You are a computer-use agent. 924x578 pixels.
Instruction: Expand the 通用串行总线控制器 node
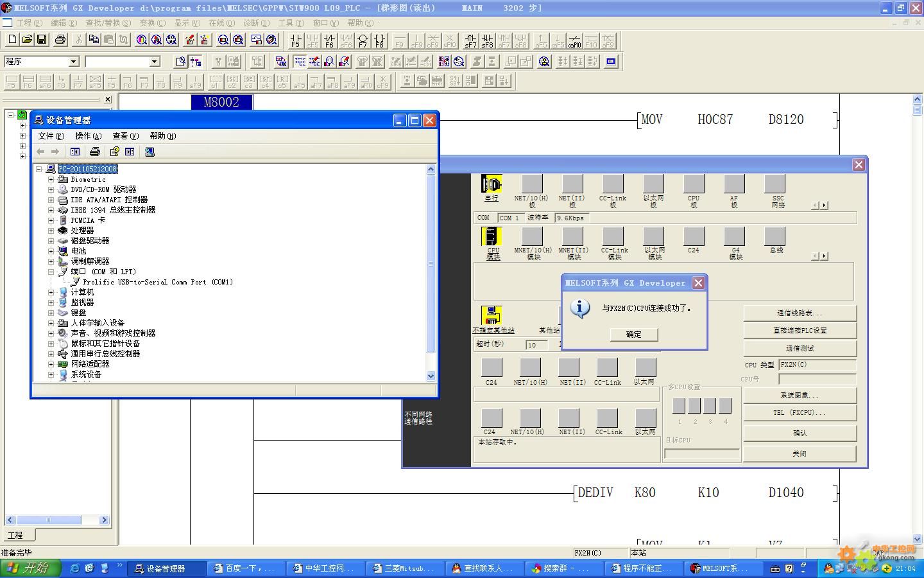(x=51, y=354)
